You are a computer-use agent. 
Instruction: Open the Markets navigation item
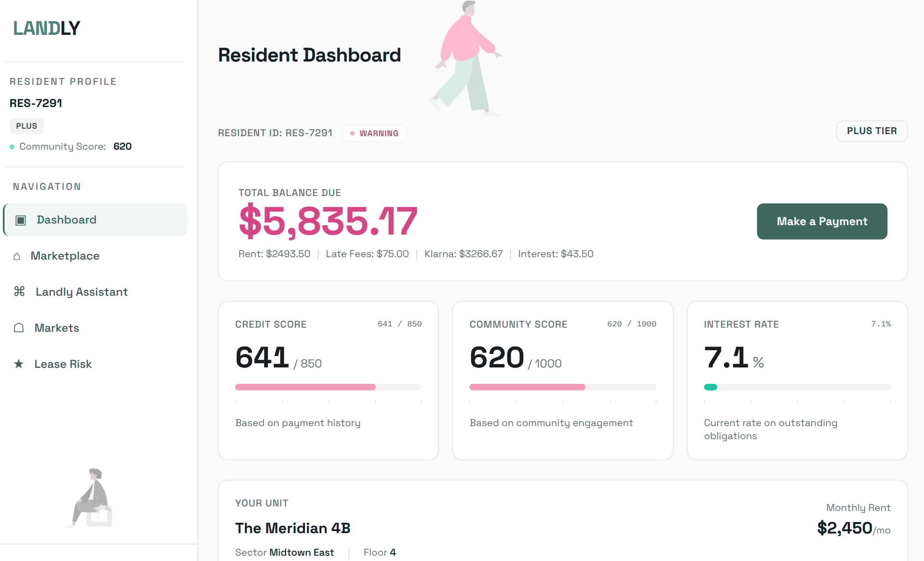pyautogui.click(x=57, y=328)
